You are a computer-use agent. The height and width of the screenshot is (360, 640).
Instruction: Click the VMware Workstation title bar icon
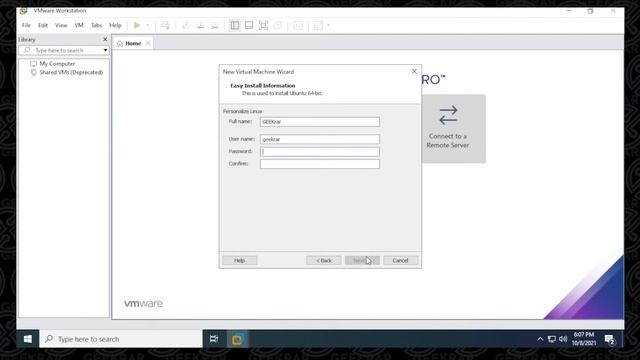click(23, 11)
